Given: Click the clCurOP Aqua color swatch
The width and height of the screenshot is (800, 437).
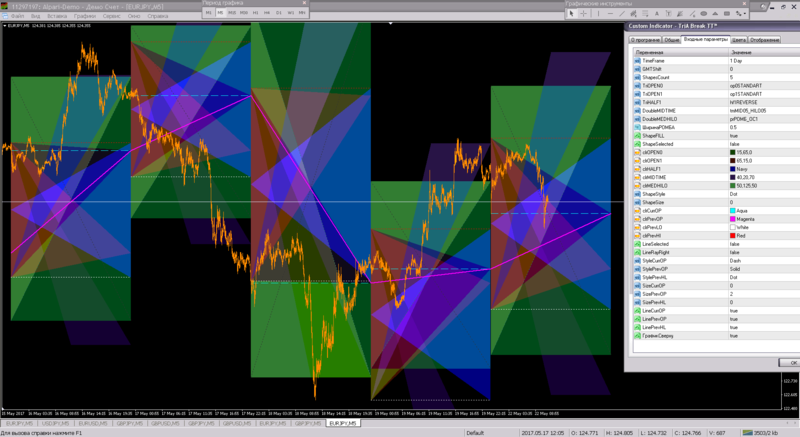Looking at the screenshot, I should pyautogui.click(x=733, y=211).
